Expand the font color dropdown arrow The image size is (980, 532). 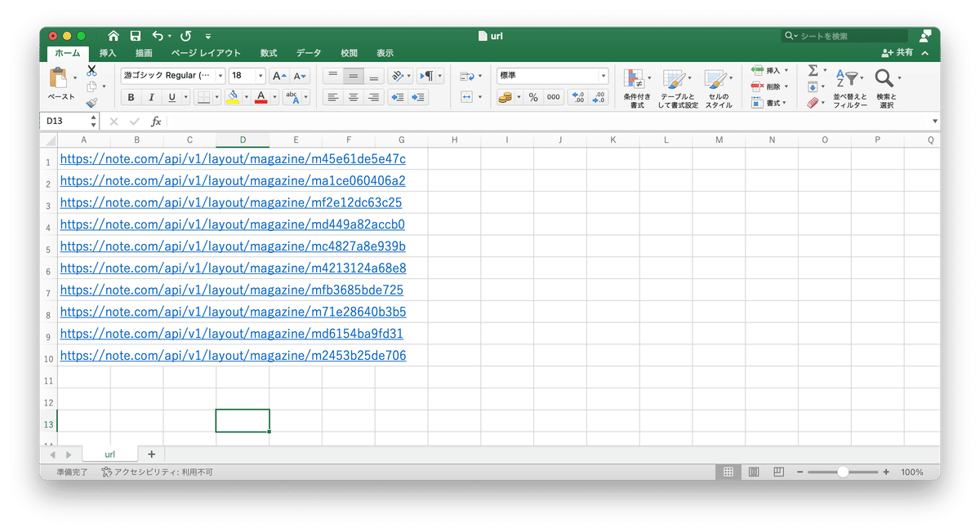[274, 97]
